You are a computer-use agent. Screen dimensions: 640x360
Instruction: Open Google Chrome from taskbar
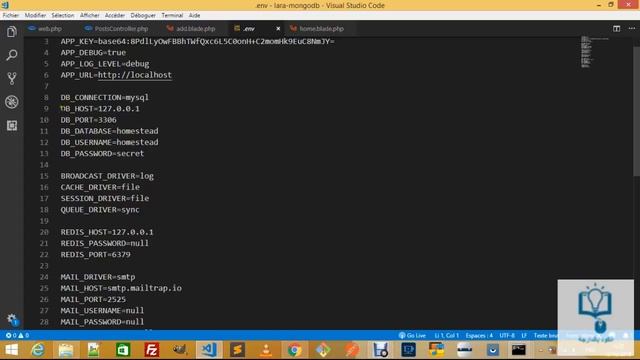coord(295,350)
